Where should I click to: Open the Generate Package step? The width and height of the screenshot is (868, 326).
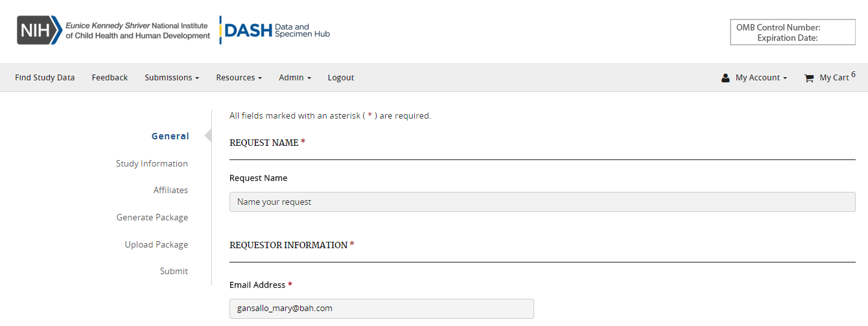tap(152, 218)
